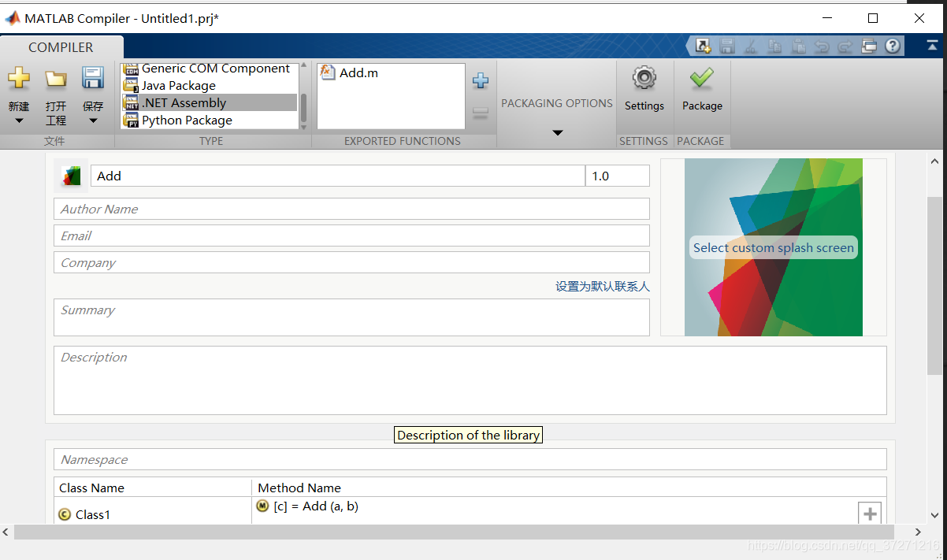
Task: Select Class1 in class table
Action: [x=93, y=514]
